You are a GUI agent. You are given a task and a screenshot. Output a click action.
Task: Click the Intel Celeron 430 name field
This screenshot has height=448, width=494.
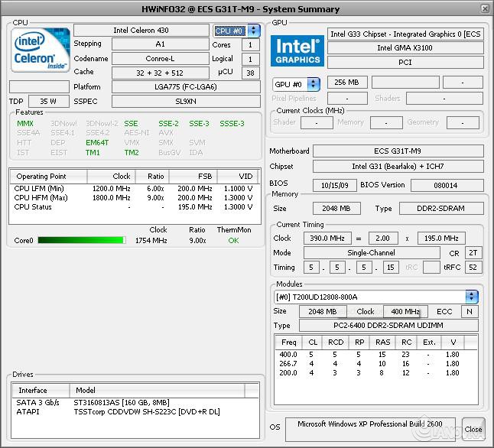pos(141,31)
